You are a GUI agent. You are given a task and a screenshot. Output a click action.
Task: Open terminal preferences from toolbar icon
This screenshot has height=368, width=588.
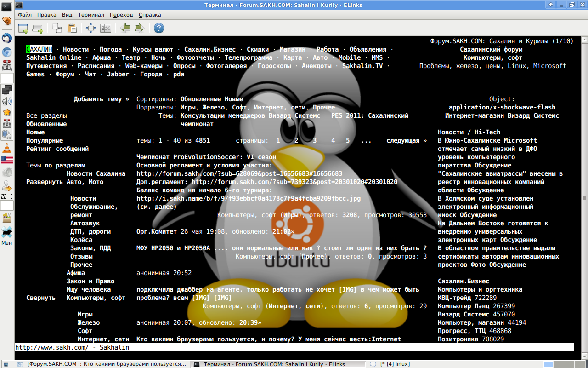(106, 29)
